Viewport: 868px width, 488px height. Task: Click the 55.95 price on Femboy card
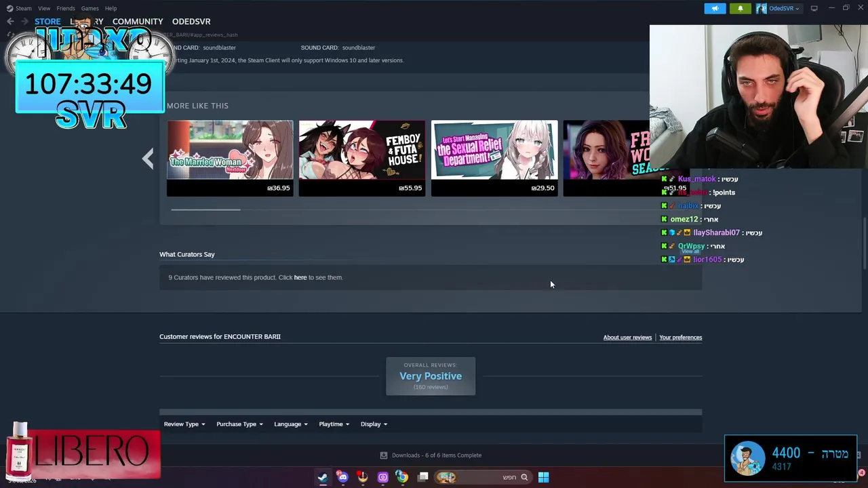(x=410, y=188)
